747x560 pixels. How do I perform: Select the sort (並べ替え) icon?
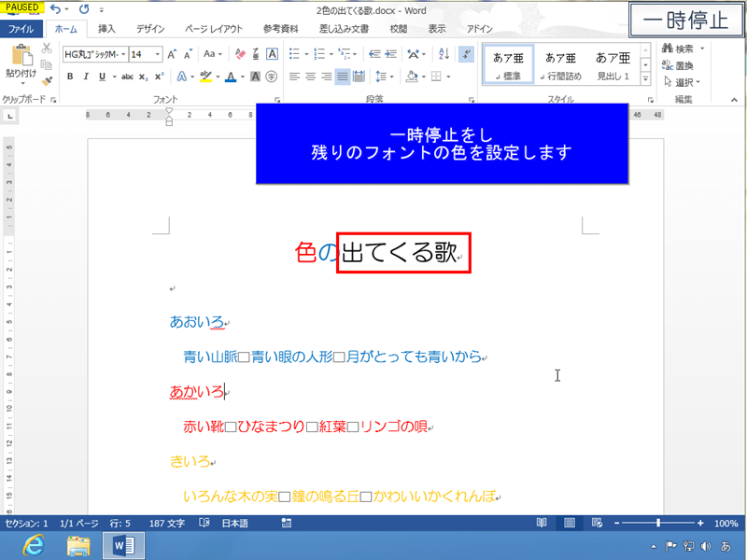point(442,54)
